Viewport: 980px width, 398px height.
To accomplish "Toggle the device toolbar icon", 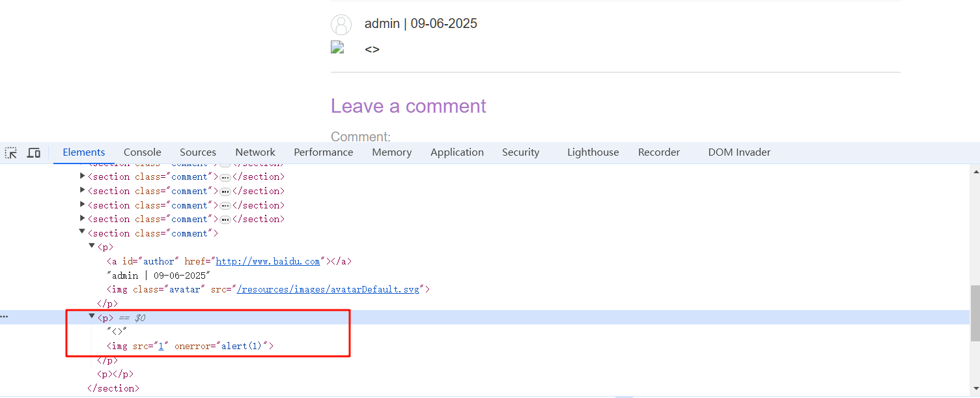I will click(x=34, y=152).
